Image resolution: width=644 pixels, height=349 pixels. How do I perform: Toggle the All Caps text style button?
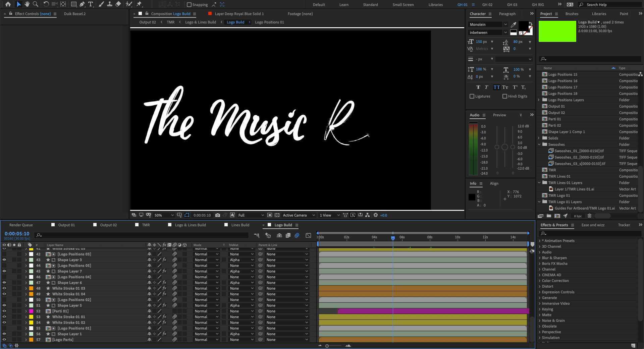[x=496, y=87]
